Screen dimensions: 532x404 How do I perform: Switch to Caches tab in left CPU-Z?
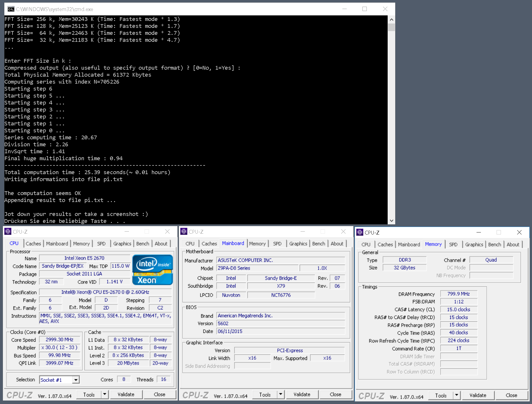(33, 244)
